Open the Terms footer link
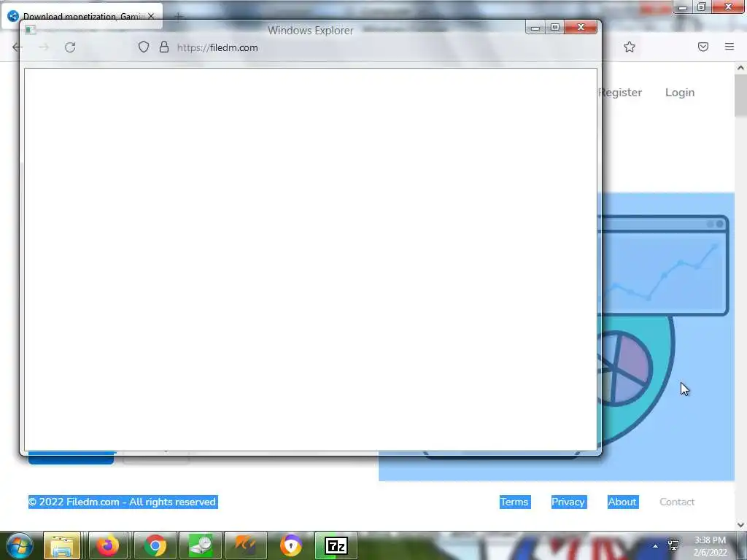The image size is (747, 560). [x=514, y=502]
